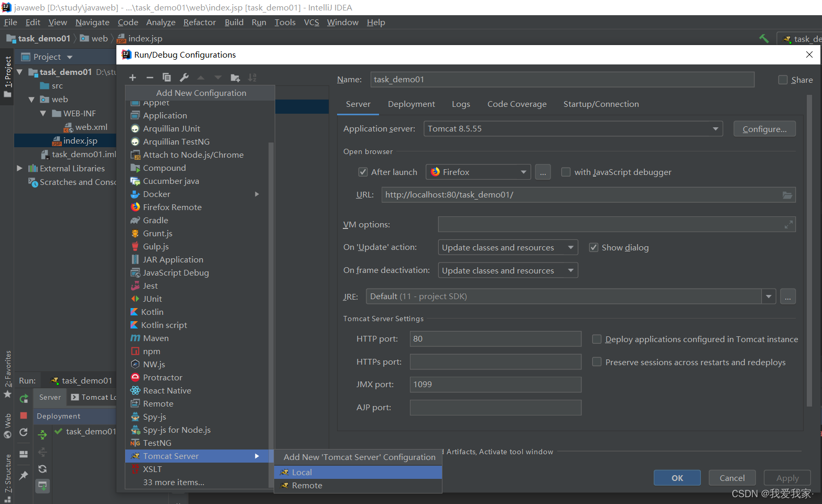The width and height of the screenshot is (822, 504).
Task: Open the JRE Default dropdown arrow
Action: pyautogui.click(x=769, y=297)
